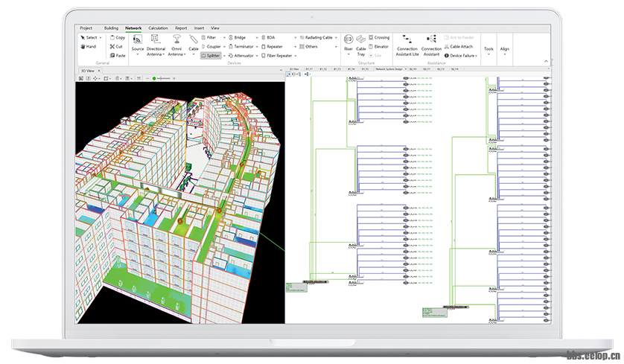Choose the Omni Antenna tool
Image resolution: width=624 pixels, height=364 pixels.
176,45
